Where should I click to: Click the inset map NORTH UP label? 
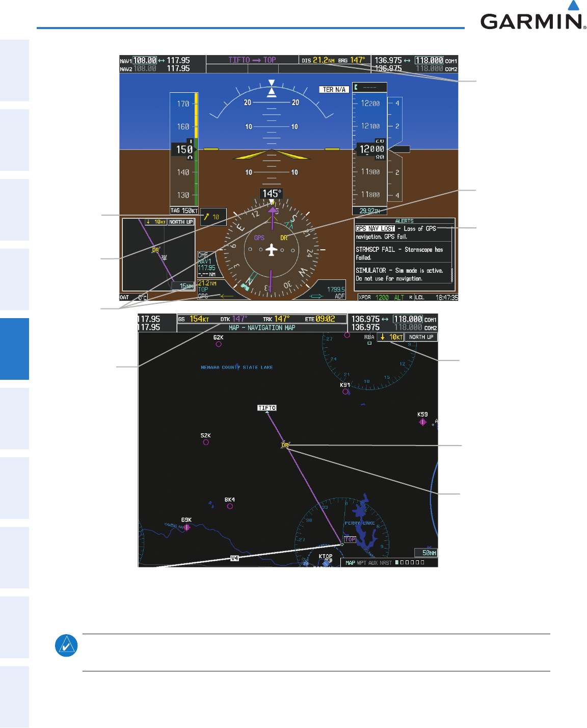coord(181,222)
